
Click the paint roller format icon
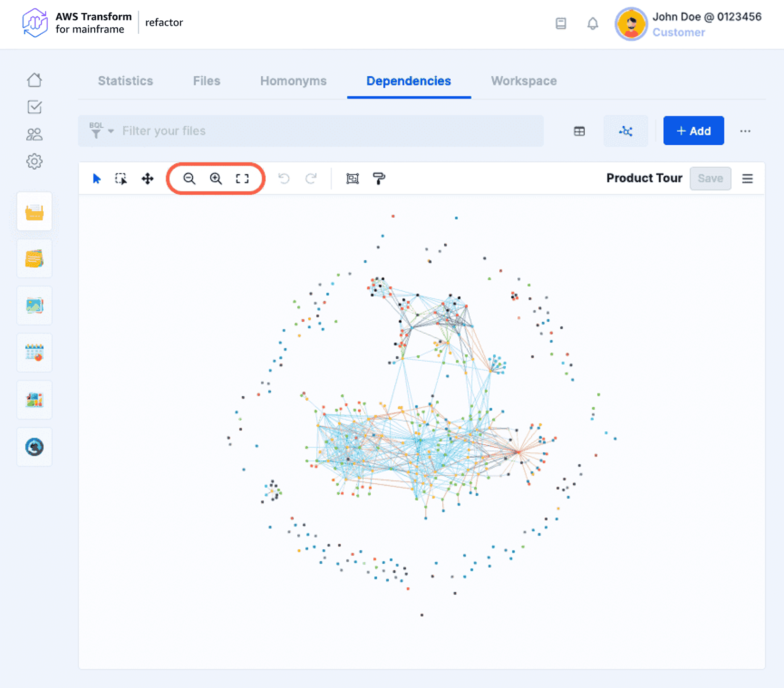(x=379, y=178)
